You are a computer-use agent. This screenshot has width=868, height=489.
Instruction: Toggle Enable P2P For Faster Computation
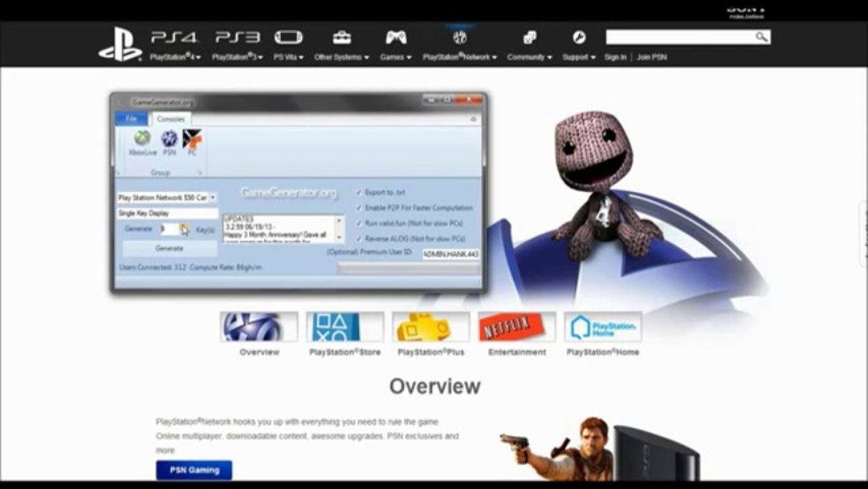click(359, 208)
